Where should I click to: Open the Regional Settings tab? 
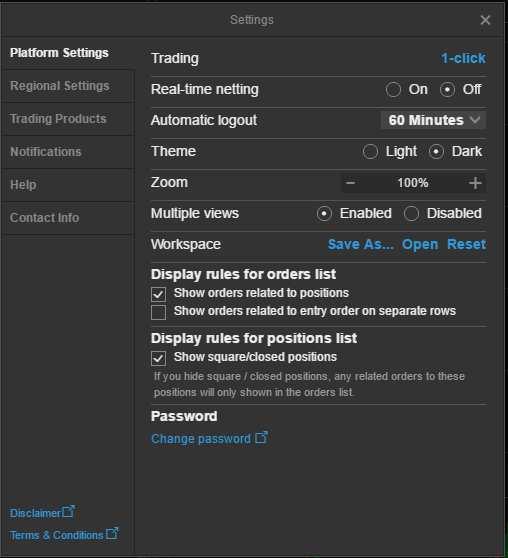pyautogui.click(x=59, y=86)
